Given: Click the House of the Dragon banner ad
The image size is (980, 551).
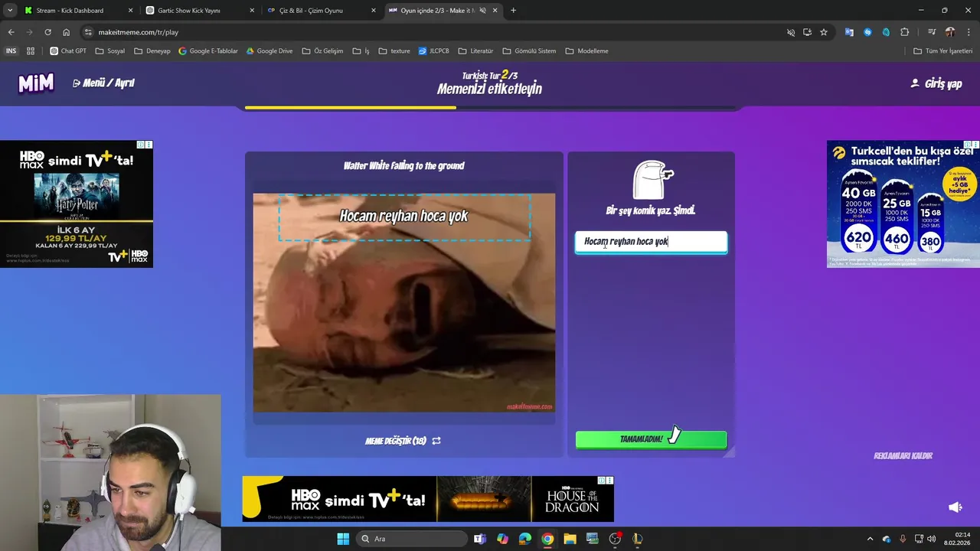Looking at the screenshot, I should (x=428, y=499).
